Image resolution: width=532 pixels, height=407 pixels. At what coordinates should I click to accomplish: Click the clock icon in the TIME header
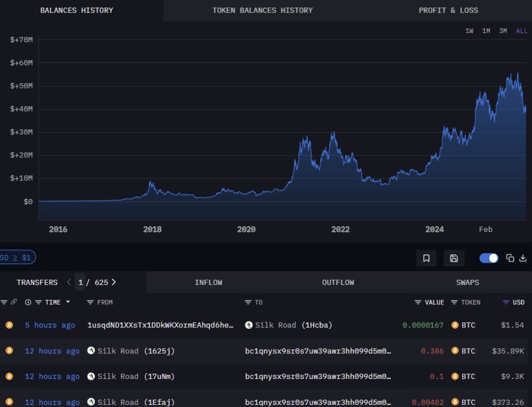[28, 302]
